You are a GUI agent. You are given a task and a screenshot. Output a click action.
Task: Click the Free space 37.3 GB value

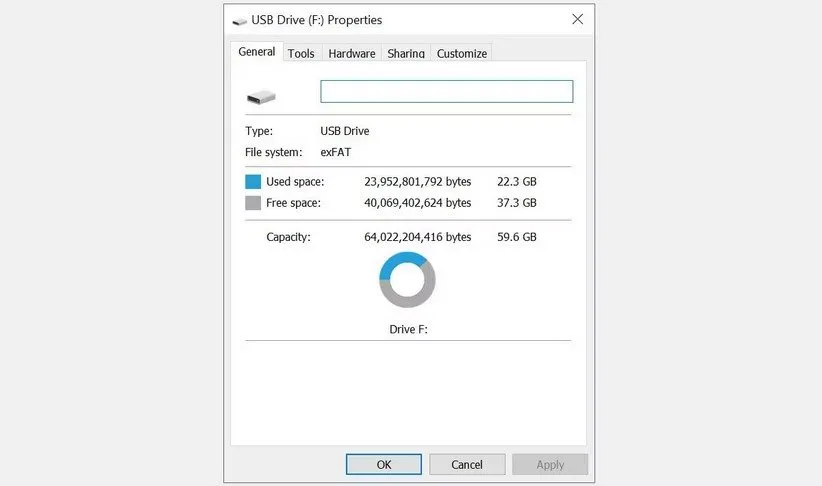pos(517,203)
